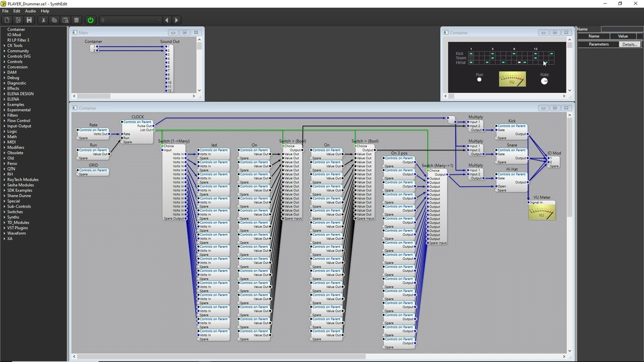Select Container in the module list
This screenshot has width=644, height=362.
click(x=16, y=30)
